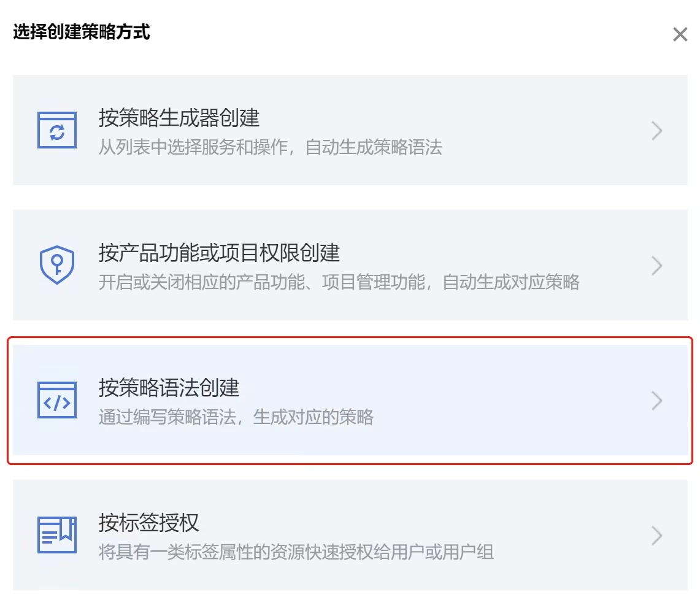Pick the 按标签授权 title
The width and height of the screenshot is (700, 608).
(149, 523)
